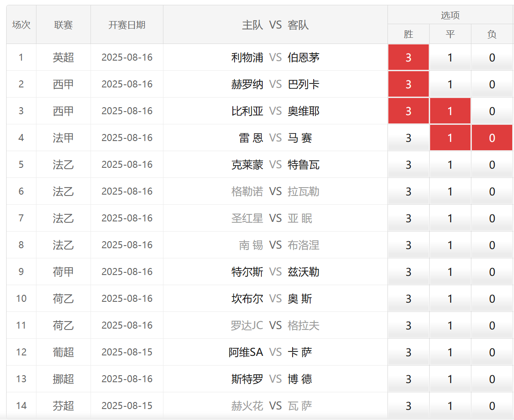Pick win (3) for 坎布尔 VS 奥斯
This screenshot has height=420, width=514.
click(x=409, y=299)
